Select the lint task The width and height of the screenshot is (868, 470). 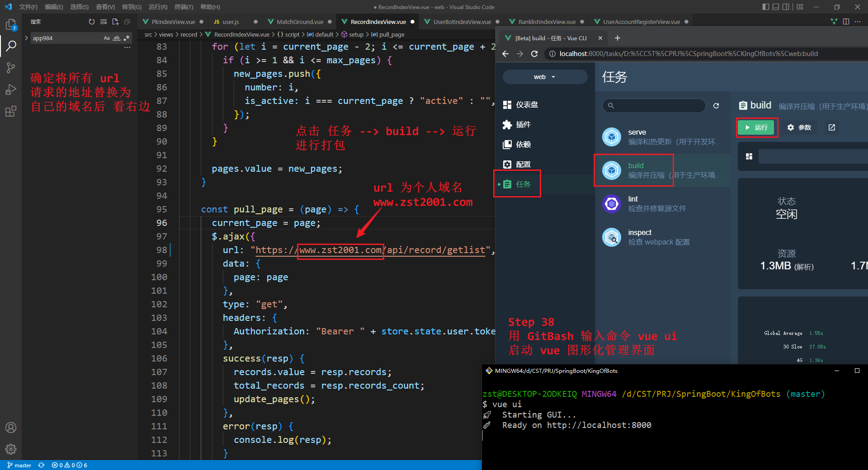point(662,203)
